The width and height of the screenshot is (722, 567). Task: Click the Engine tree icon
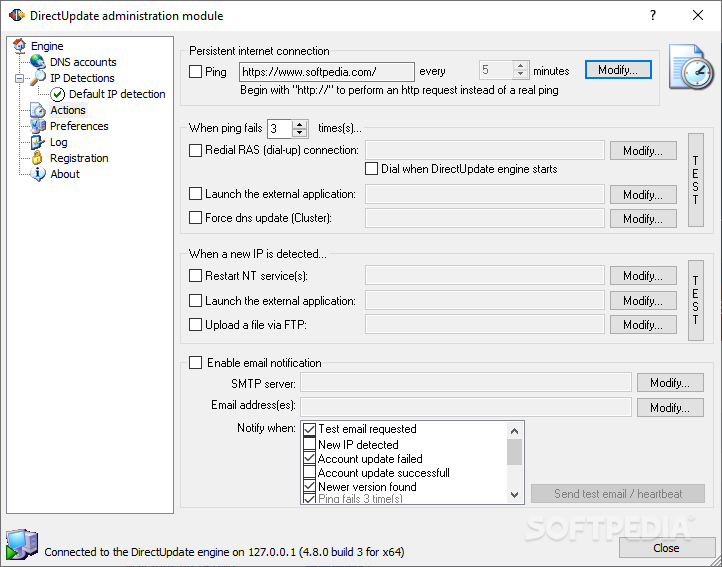[x=19, y=46]
